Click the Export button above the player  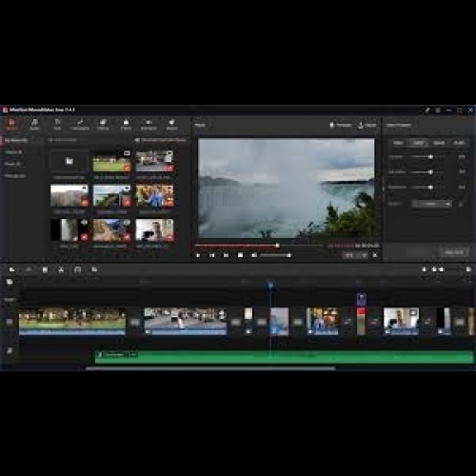click(367, 125)
